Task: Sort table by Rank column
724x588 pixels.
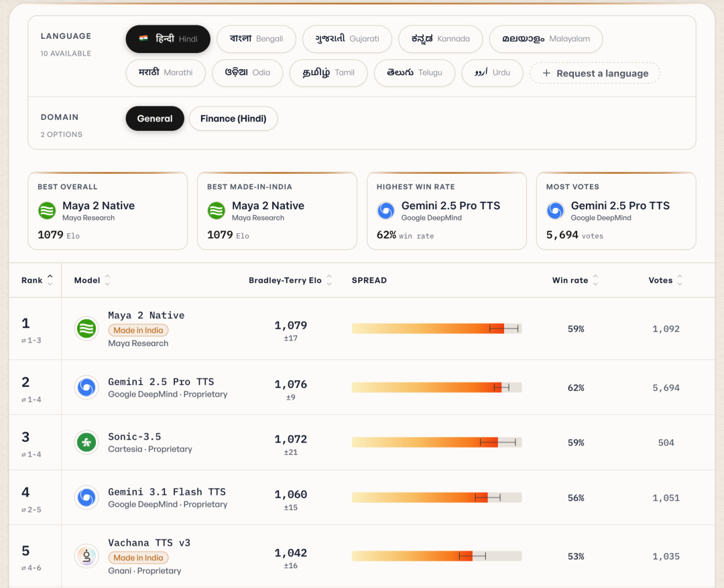Action: [37, 280]
